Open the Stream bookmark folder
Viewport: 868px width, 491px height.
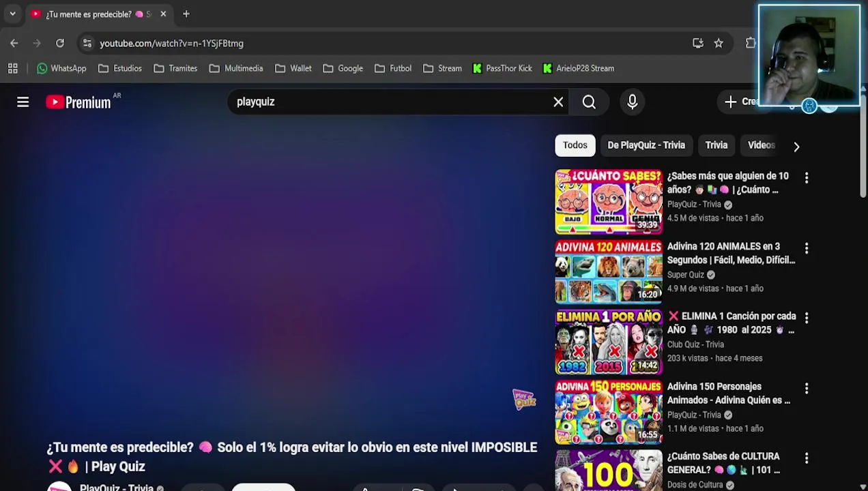pos(442,68)
